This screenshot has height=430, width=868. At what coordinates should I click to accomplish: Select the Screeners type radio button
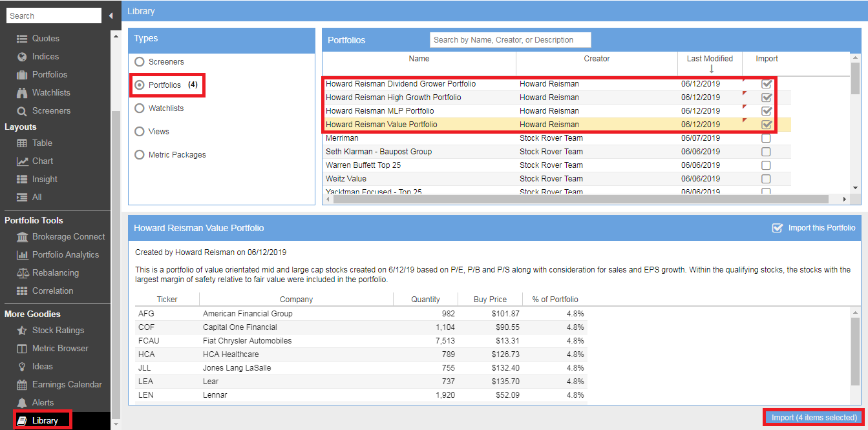[x=139, y=62]
